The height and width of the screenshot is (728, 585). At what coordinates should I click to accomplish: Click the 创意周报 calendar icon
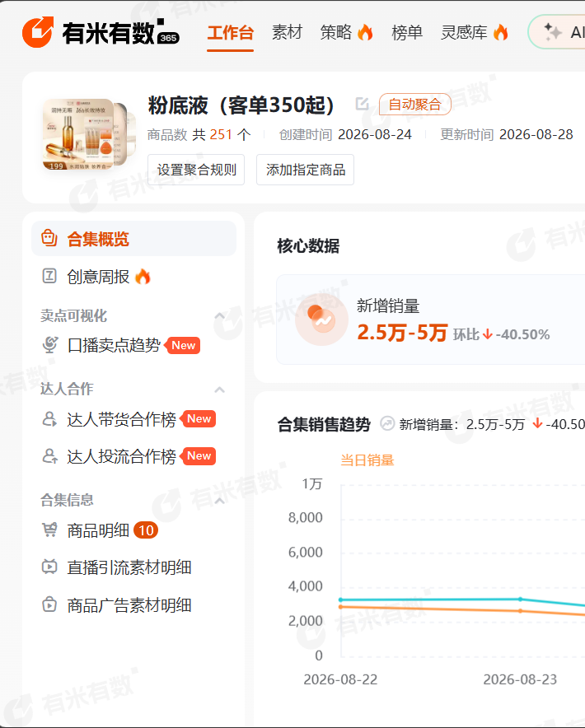pyautogui.click(x=49, y=276)
